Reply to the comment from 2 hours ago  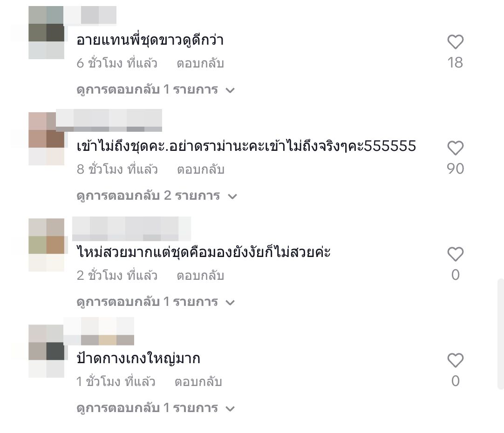click(200, 276)
